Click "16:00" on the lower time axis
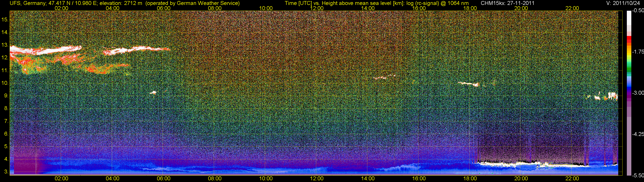 (x=419, y=179)
